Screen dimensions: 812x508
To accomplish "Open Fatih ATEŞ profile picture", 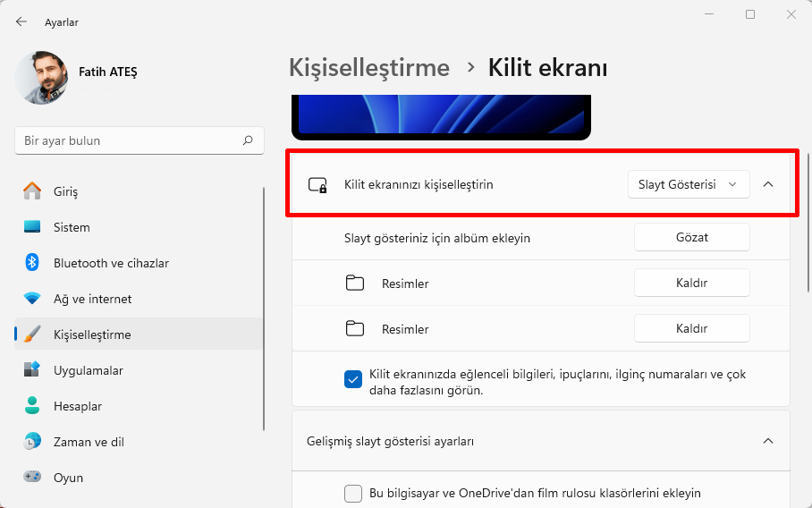I will [41, 78].
